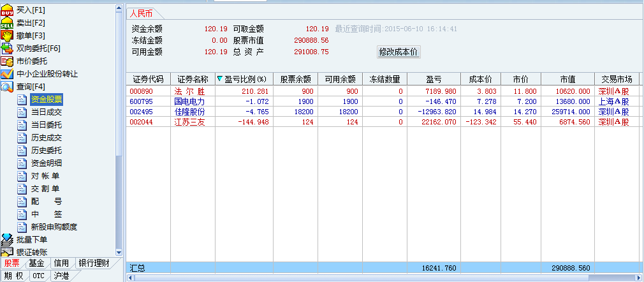Click the document icon beside 对帐单

click(x=22, y=176)
